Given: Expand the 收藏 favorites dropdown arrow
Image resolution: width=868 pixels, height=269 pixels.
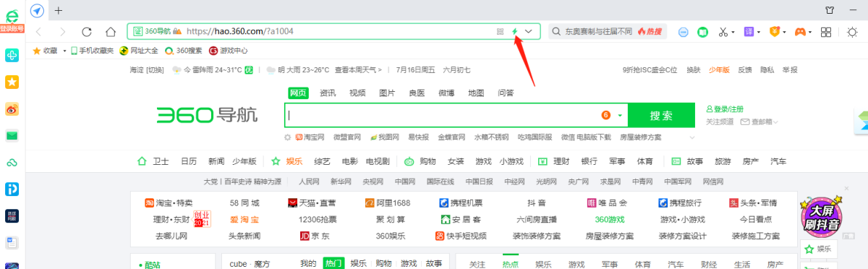Looking at the screenshot, I should pos(64,51).
